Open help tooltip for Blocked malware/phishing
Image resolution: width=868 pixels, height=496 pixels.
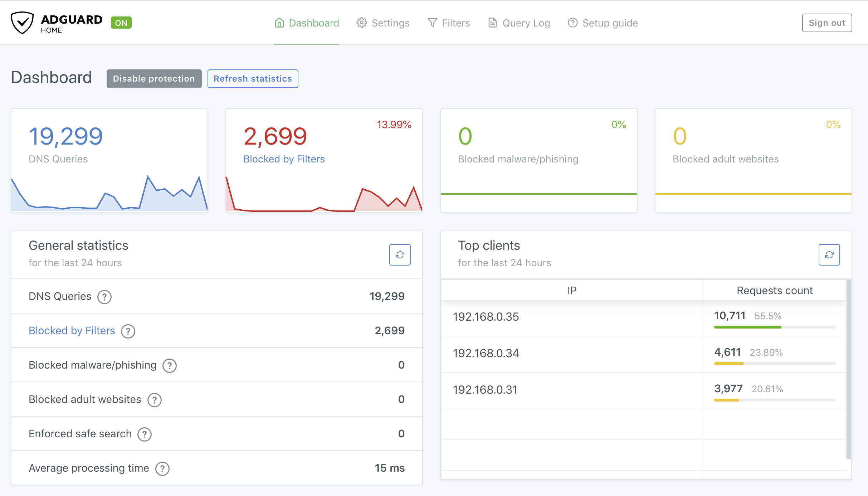pyautogui.click(x=169, y=365)
